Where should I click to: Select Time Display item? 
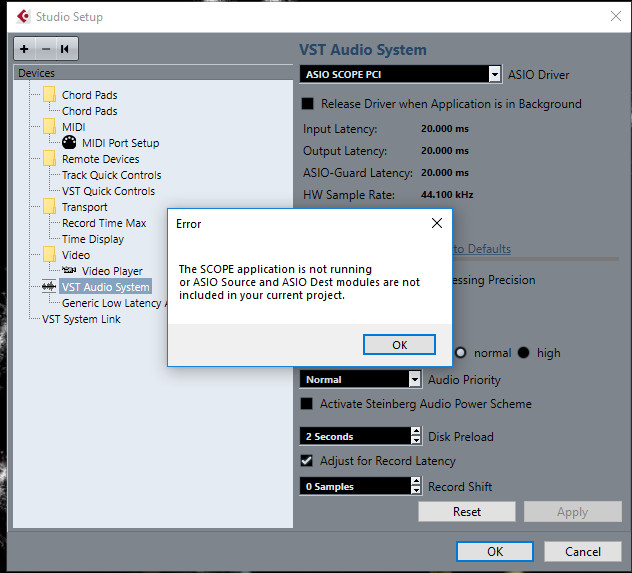tap(93, 239)
